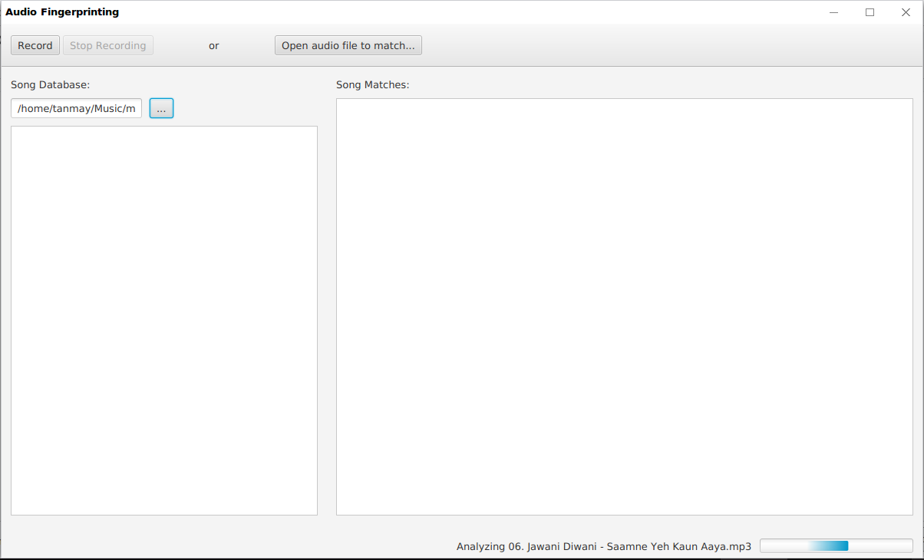The image size is (924, 560).
Task: Focus the song database path field
Action: coord(77,108)
